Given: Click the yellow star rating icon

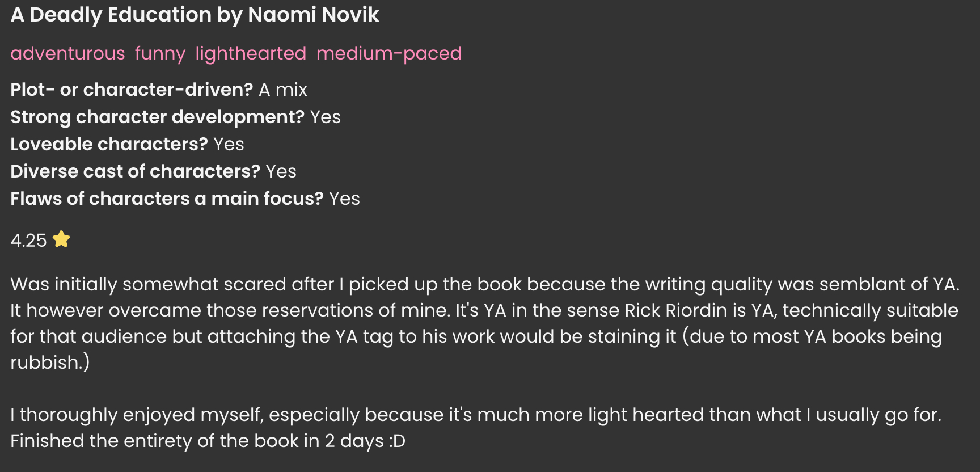Looking at the screenshot, I should 61,239.
